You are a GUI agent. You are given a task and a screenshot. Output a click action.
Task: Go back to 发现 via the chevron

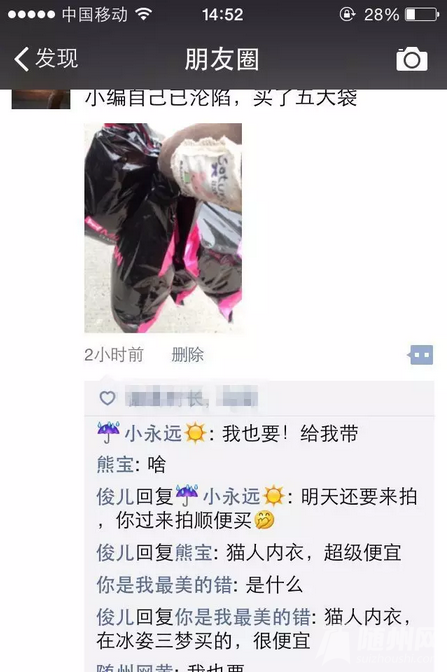(21, 59)
